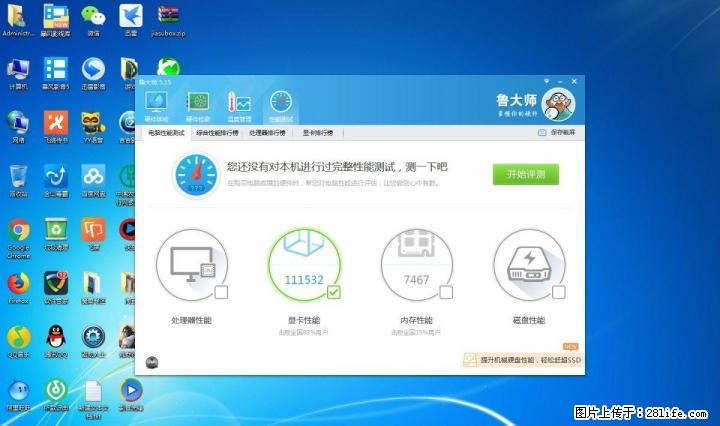Open the Xunlei video player desktop icon

[93, 73]
